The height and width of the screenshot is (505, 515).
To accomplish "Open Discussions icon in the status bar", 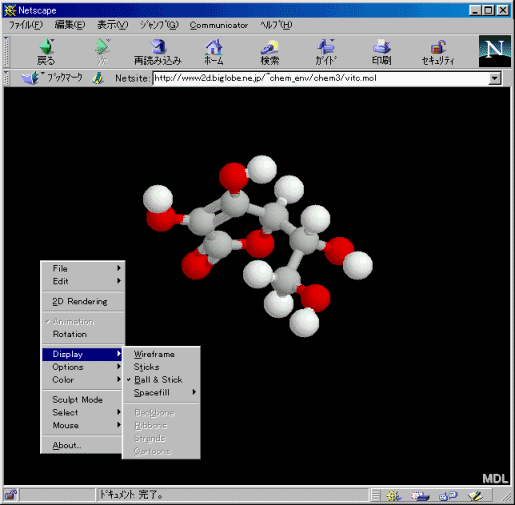I will tap(448, 496).
